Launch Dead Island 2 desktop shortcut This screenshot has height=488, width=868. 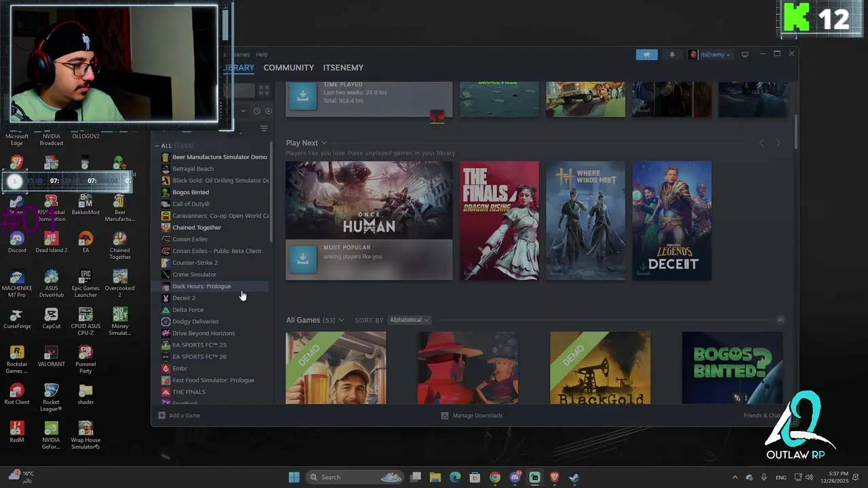[x=51, y=242]
